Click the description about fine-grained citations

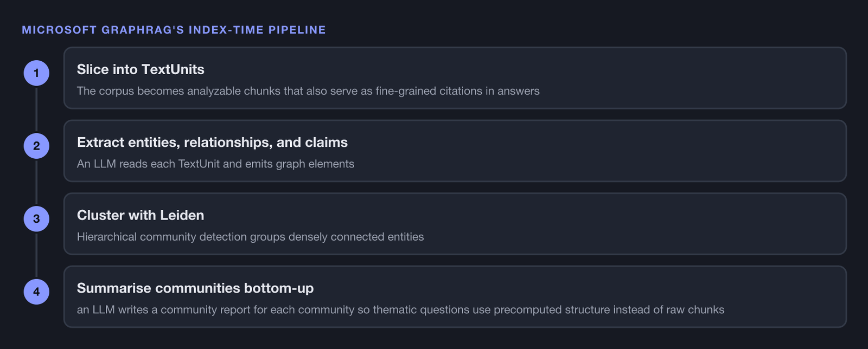(x=308, y=91)
